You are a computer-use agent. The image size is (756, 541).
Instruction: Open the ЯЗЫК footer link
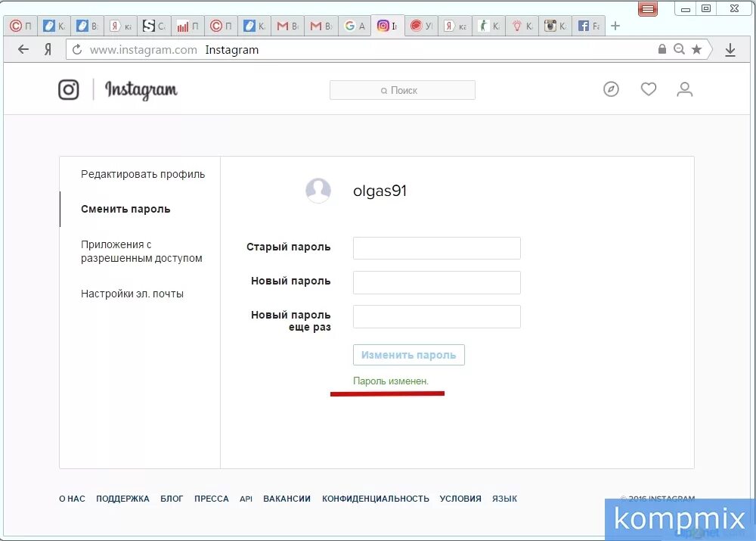tap(504, 499)
